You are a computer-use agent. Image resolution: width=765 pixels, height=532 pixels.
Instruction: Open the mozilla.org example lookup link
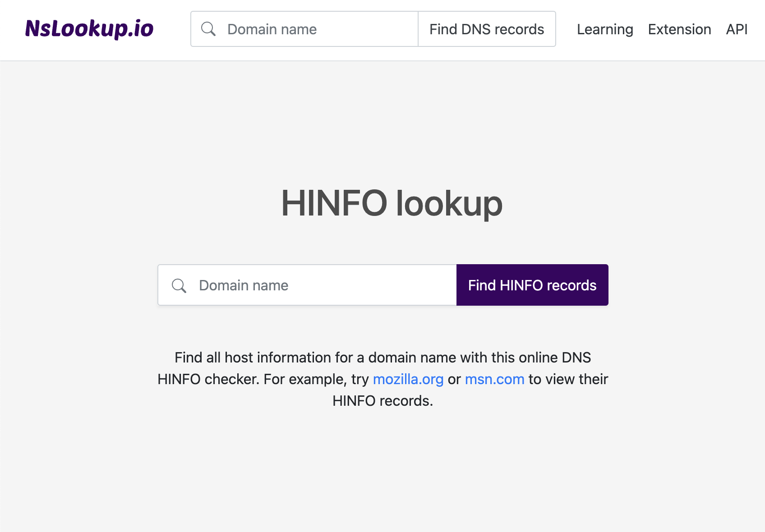(x=408, y=379)
